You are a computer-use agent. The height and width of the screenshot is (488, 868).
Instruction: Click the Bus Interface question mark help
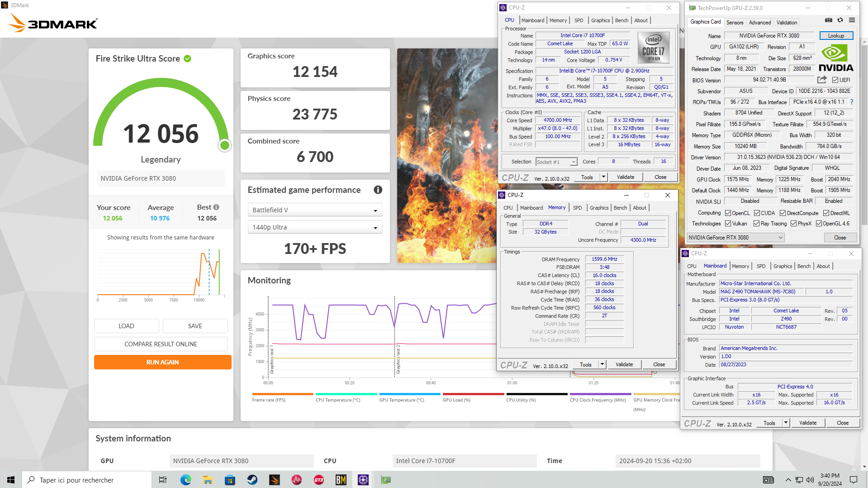point(852,102)
